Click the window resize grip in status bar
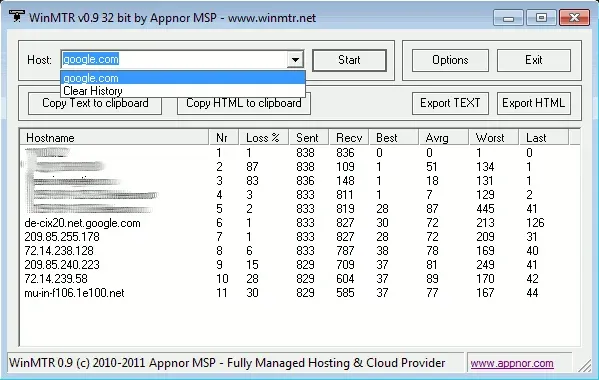The image size is (599, 380). click(584, 366)
